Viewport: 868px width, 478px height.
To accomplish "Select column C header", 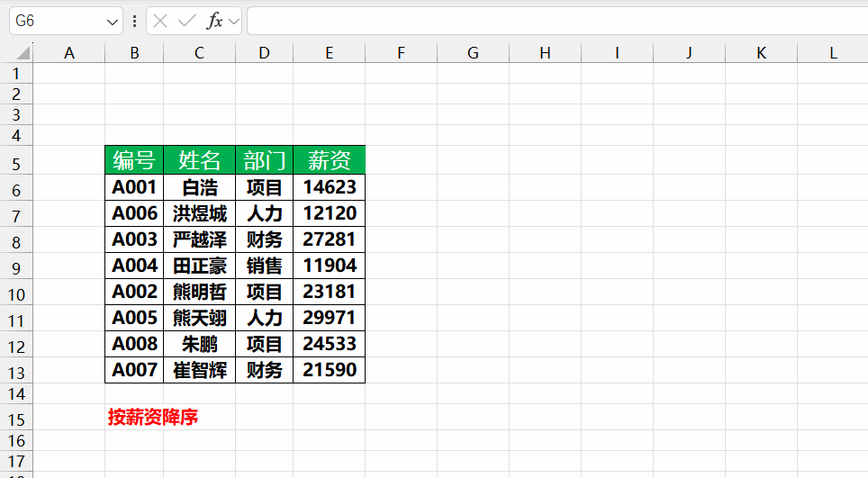I will [x=199, y=53].
